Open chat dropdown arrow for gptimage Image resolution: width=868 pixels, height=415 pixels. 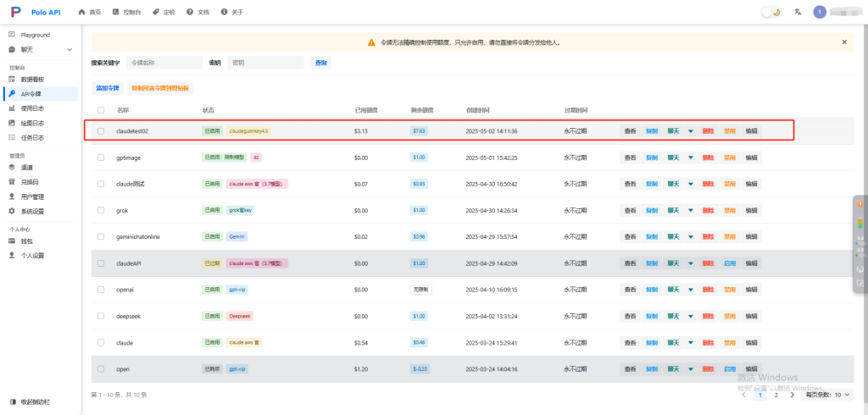click(x=690, y=158)
